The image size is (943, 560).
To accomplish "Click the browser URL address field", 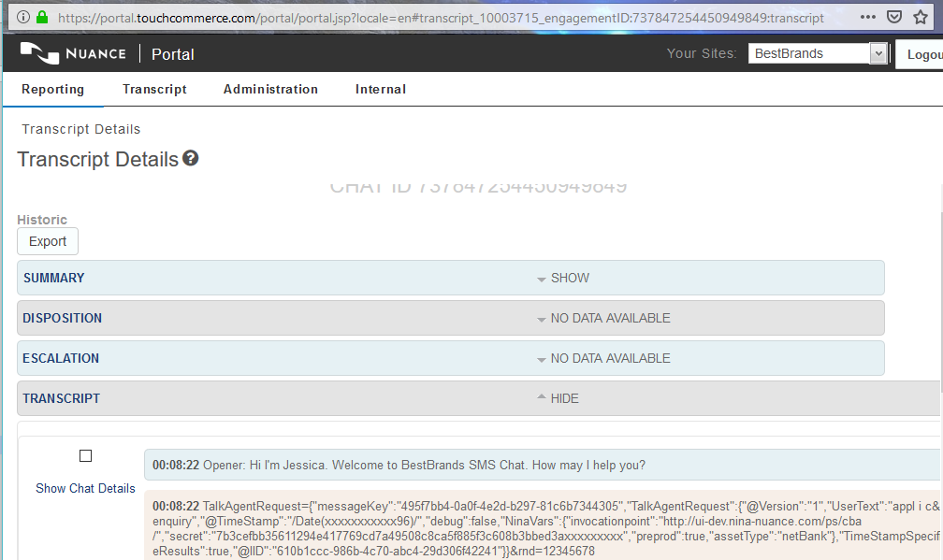I will (440, 17).
